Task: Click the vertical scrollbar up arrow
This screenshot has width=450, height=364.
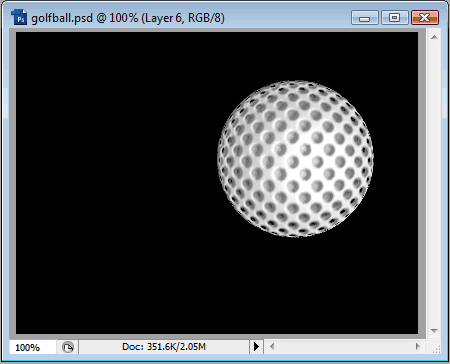Action: click(434, 37)
